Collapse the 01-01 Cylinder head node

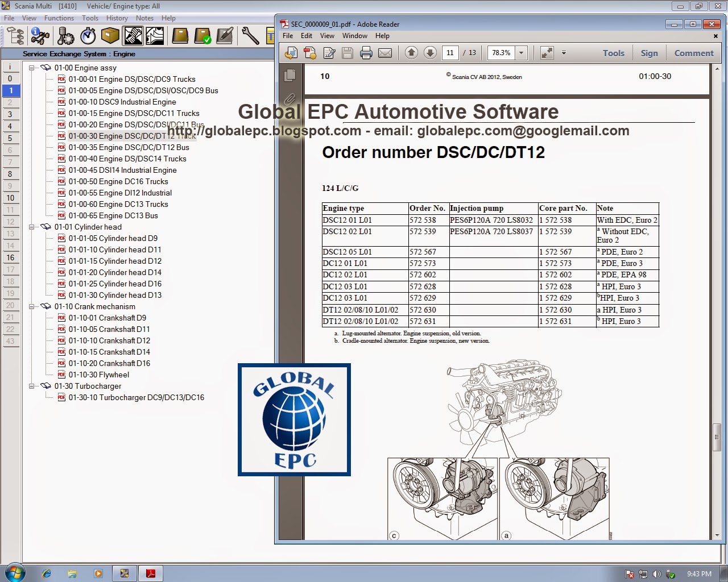click(32, 227)
